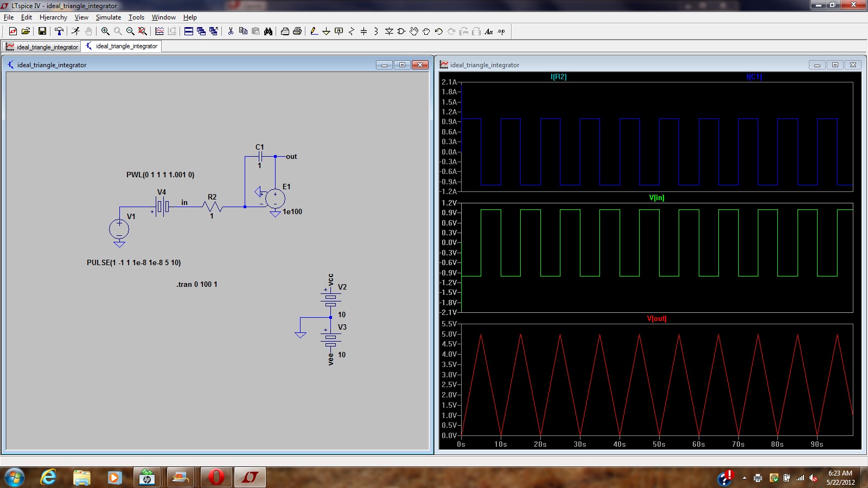Open the Edit menu
This screenshot has height=488, width=868.
click(27, 17)
